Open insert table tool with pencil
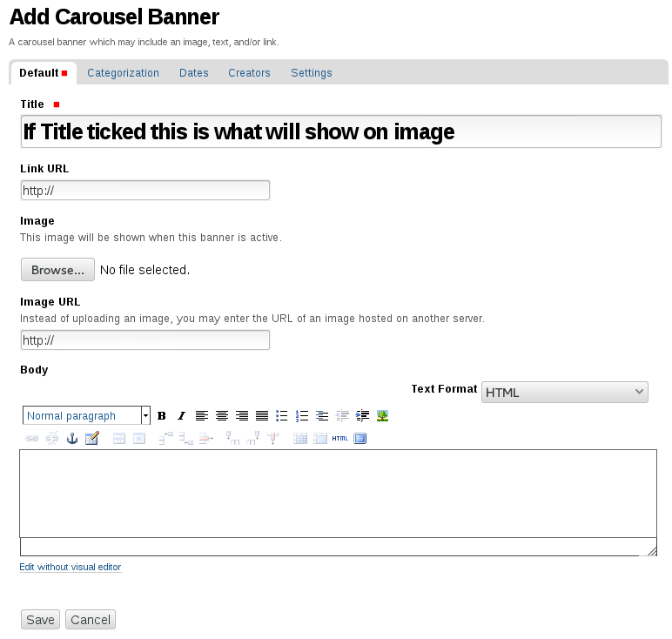 coord(92,439)
